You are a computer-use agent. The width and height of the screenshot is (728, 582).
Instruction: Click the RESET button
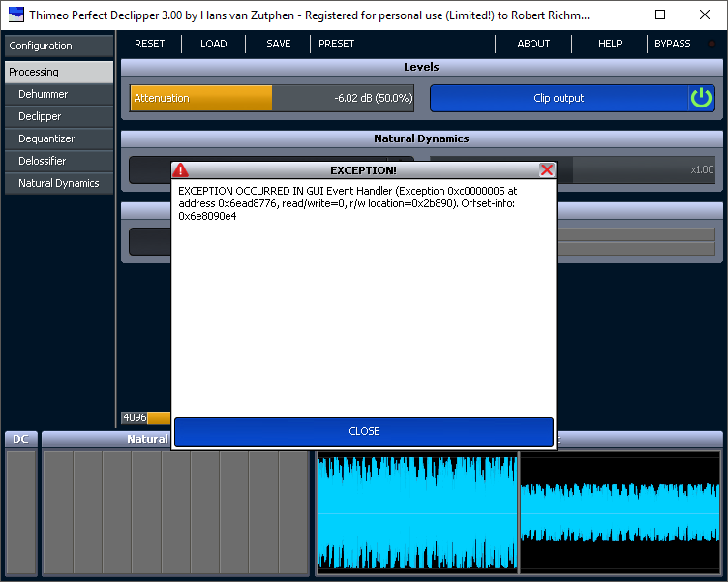(149, 44)
